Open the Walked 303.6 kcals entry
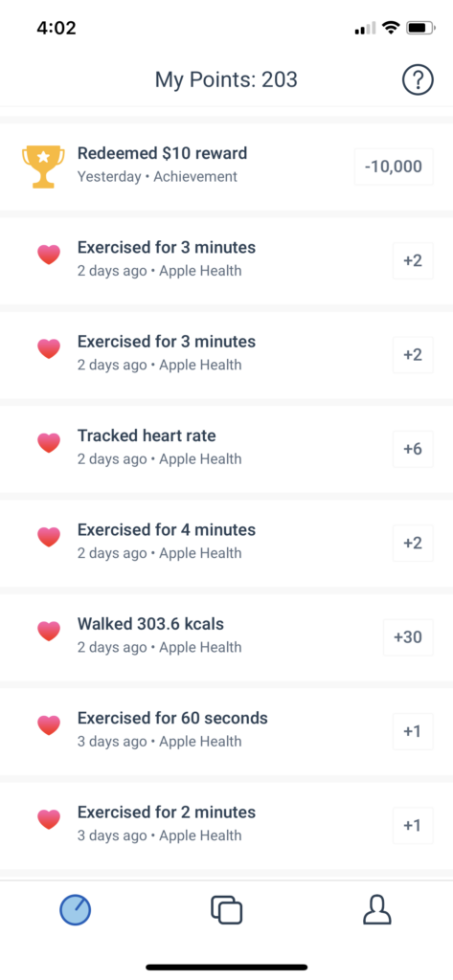 pyautogui.click(x=226, y=637)
